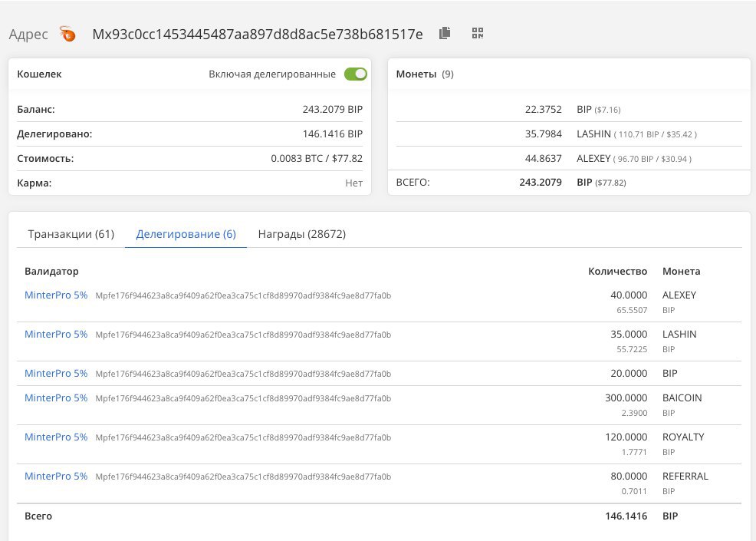The image size is (756, 541).
Task: Select the Делегирование (6) tab
Action: pos(186,234)
